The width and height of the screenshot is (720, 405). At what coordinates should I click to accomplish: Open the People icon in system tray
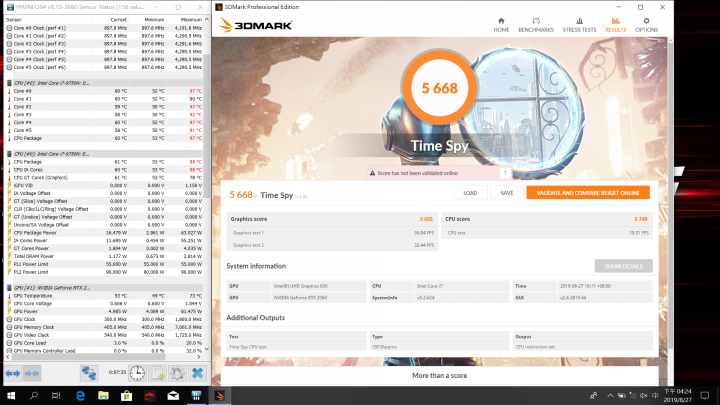tap(593, 395)
